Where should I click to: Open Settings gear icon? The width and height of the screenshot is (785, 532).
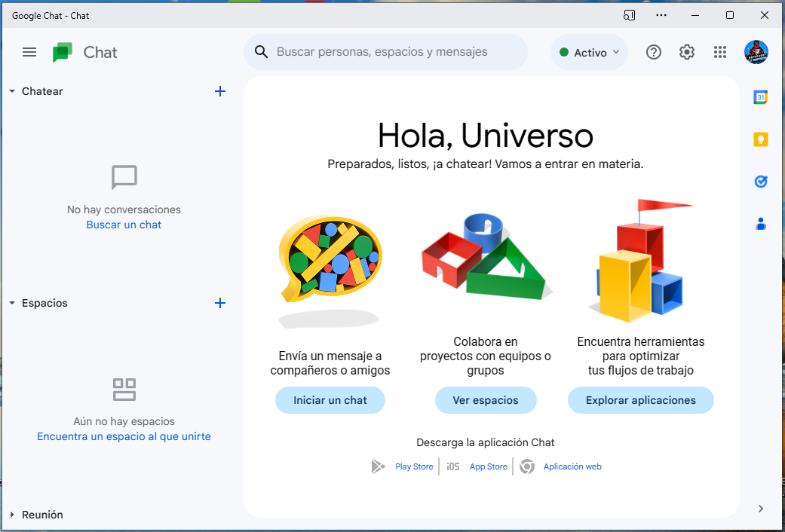point(687,52)
